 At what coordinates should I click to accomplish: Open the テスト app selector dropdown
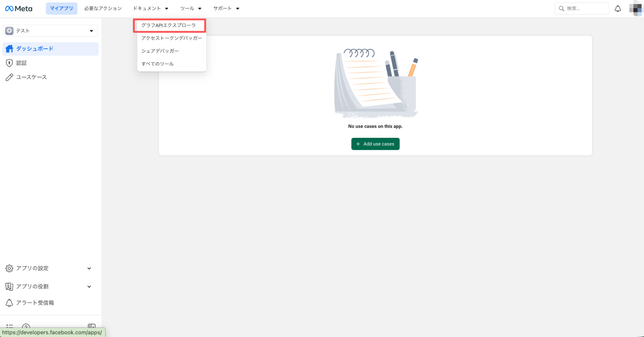(50, 31)
